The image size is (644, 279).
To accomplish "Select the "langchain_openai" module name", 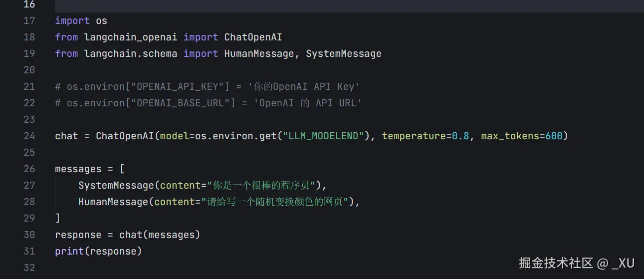I will coord(131,37).
